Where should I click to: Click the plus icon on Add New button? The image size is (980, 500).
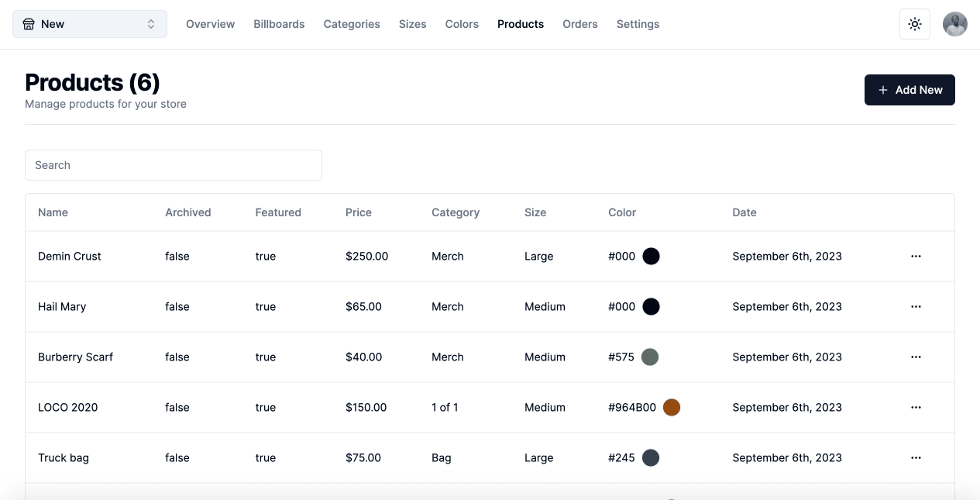pos(882,90)
